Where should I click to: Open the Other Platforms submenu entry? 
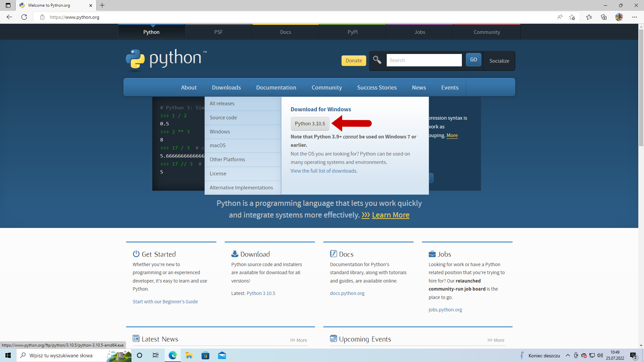coord(227,159)
